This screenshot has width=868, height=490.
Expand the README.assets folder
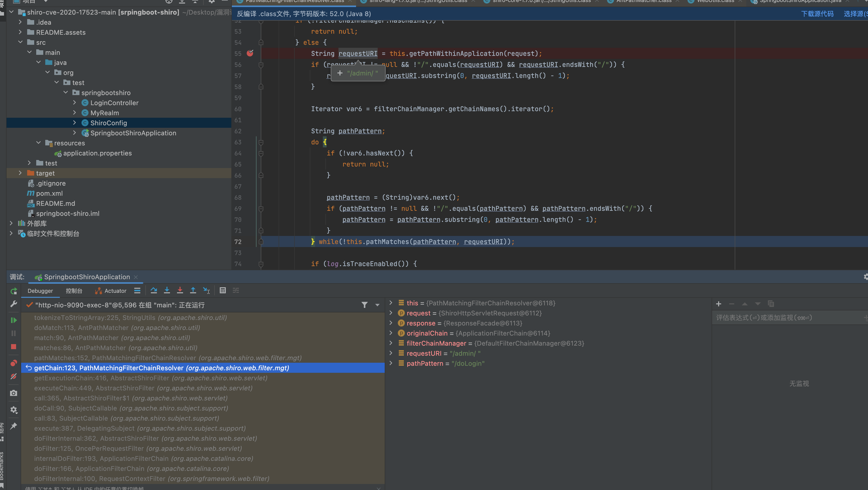(20, 32)
